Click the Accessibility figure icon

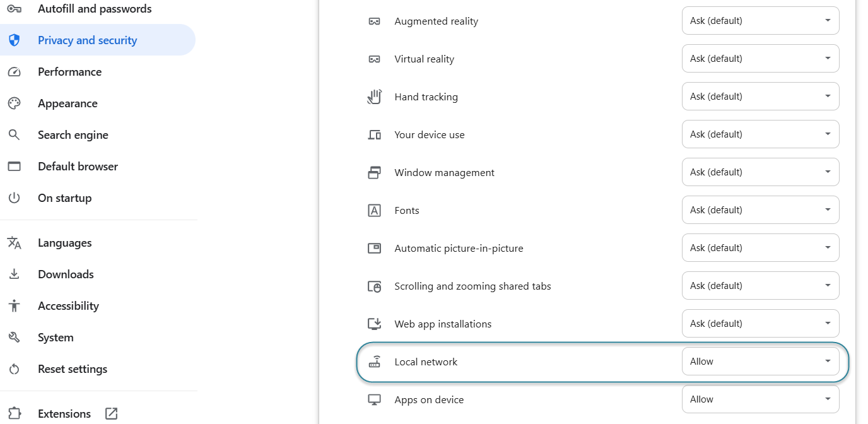tap(14, 306)
